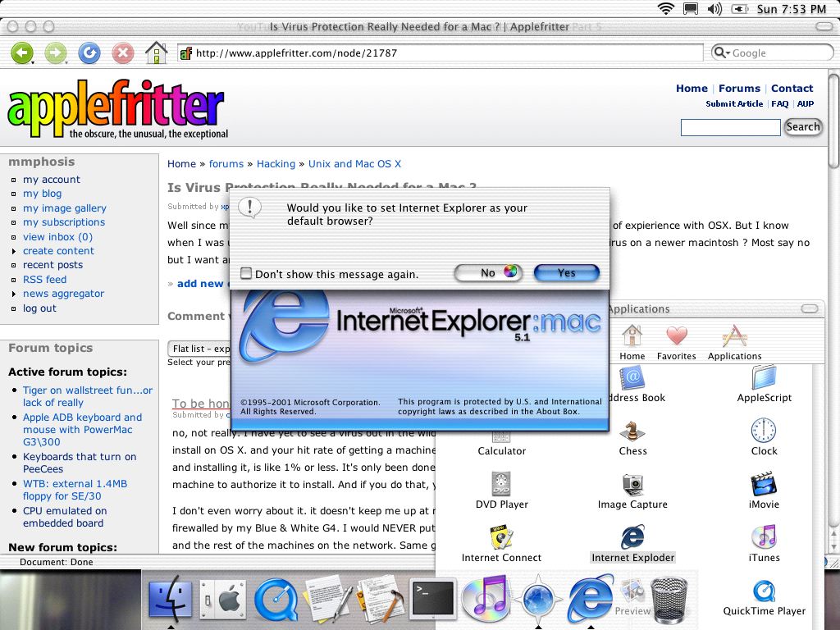Open Terminal from the Dock

point(433,599)
